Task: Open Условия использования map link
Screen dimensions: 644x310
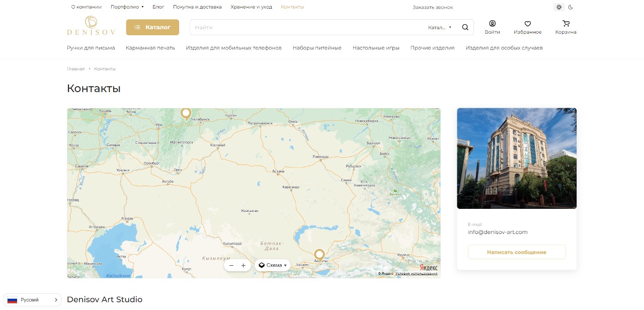Action: tap(416, 274)
